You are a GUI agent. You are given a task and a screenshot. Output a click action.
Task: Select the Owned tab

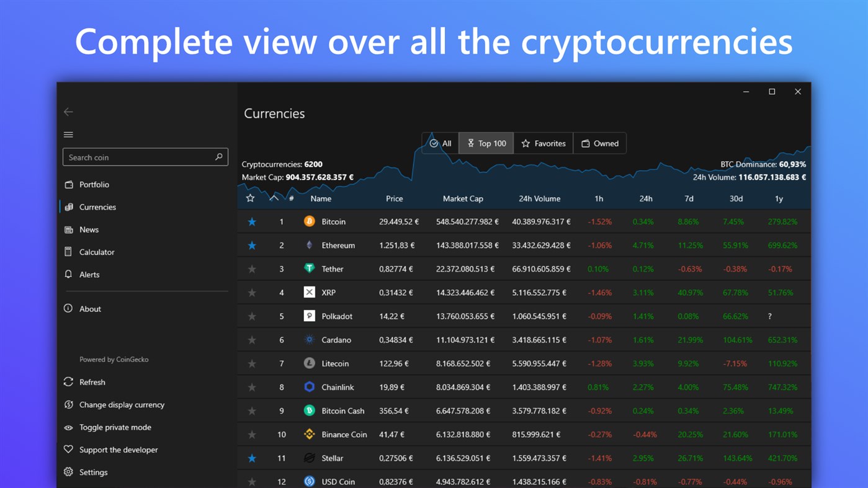599,143
